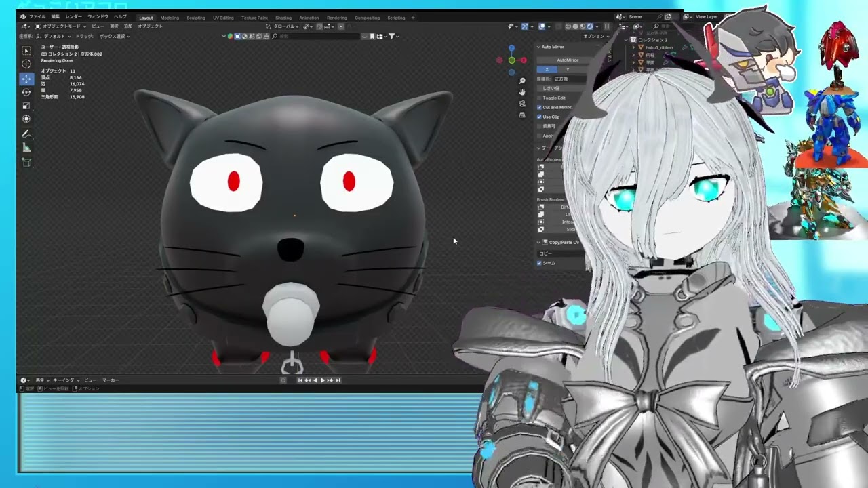Click the play animation button
The height and width of the screenshot is (488, 868).
coord(322,380)
